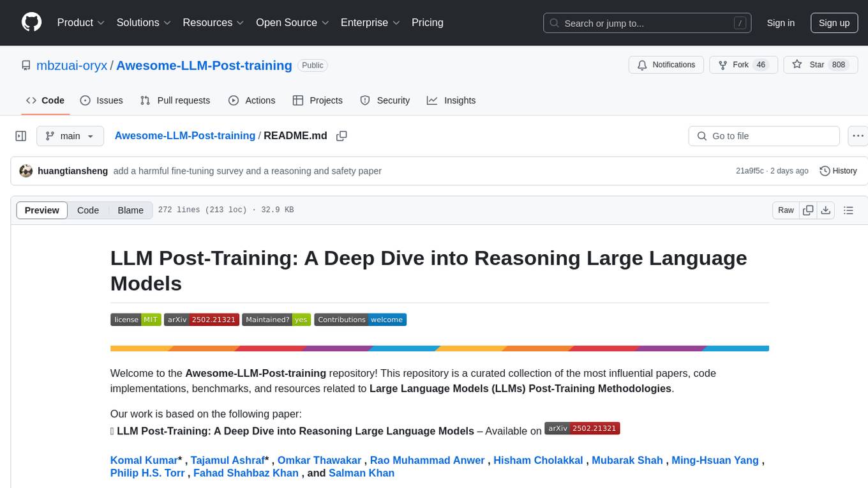Select the Preview view

pos(42,210)
